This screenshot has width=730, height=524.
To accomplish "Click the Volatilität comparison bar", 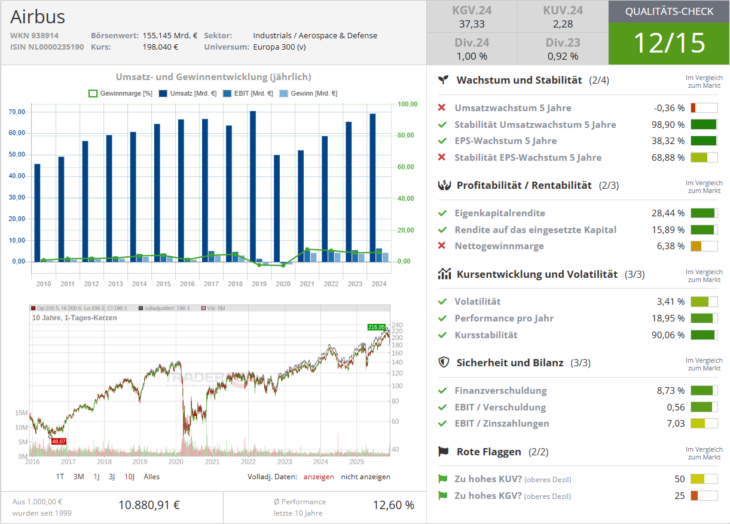I will (704, 301).
